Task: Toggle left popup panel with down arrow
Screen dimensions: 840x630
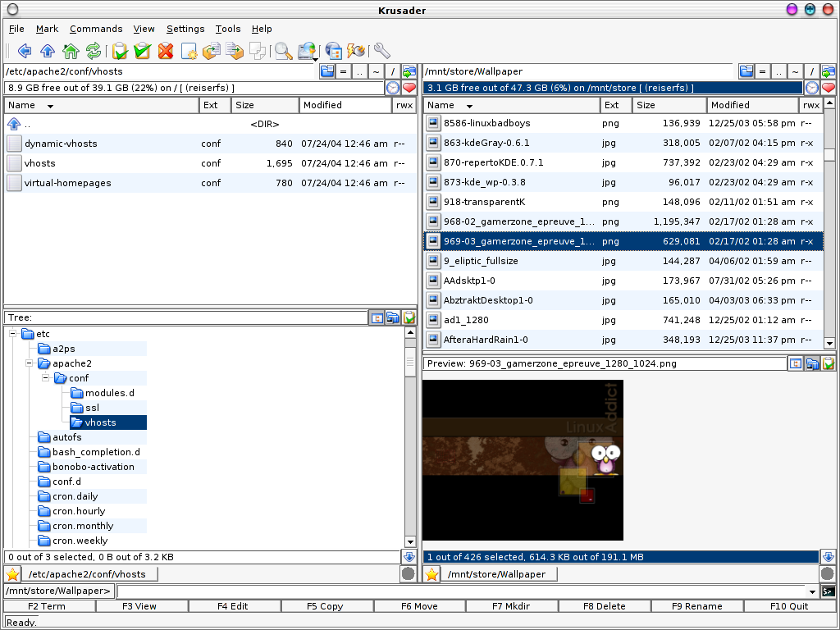Action: tap(409, 557)
